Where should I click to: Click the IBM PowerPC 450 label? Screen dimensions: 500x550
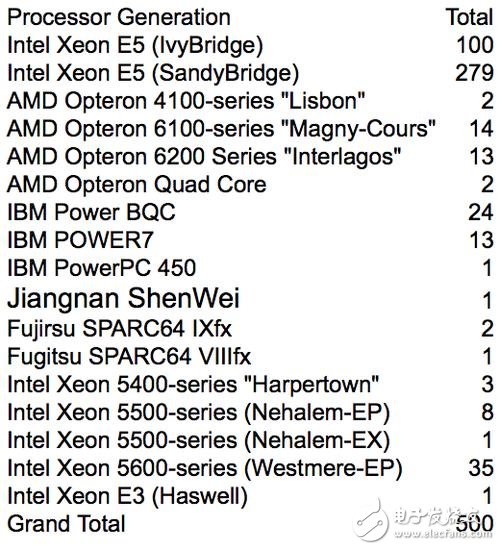tap(101, 268)
